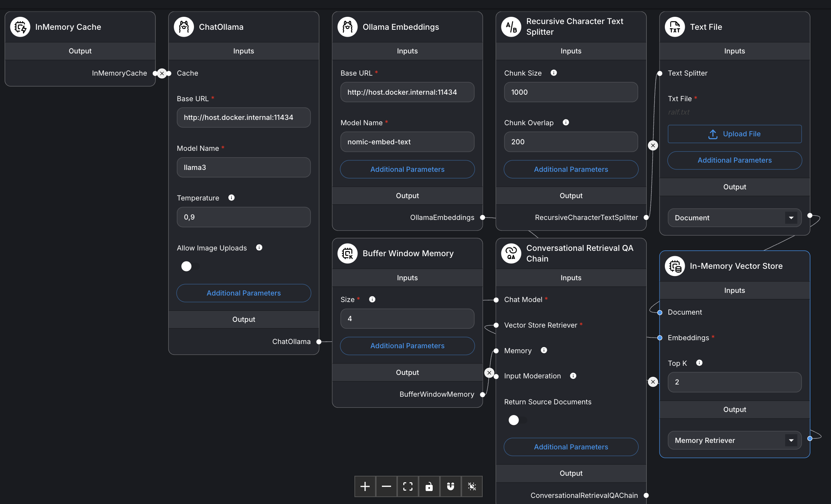Expand Additional Parameters on Ollama Embeddings

(x=407, y=169)
